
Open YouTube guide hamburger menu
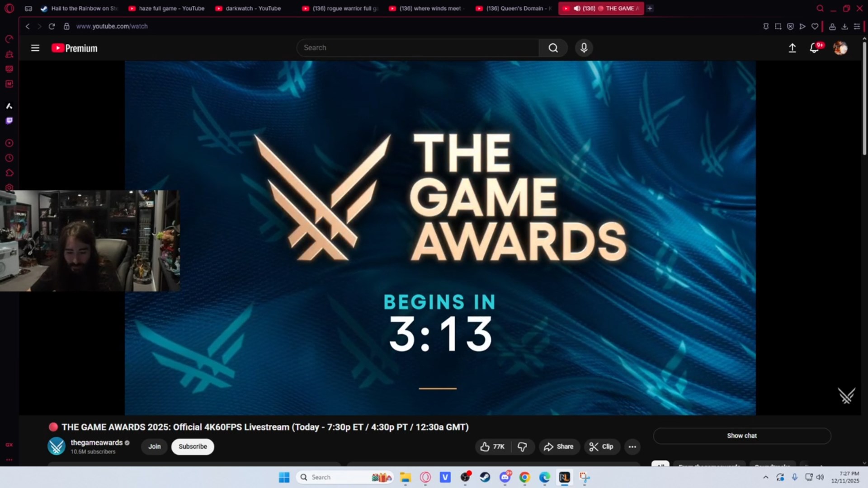point(35,48)
